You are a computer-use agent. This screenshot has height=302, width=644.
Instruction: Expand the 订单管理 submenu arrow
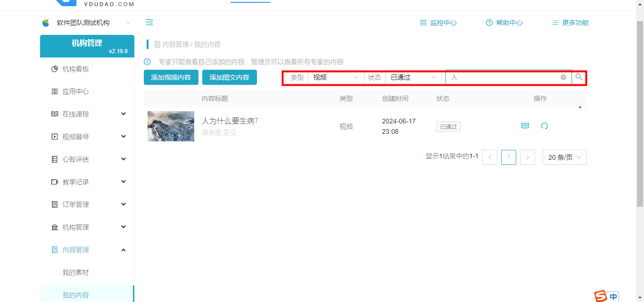[x=124, y=204]
